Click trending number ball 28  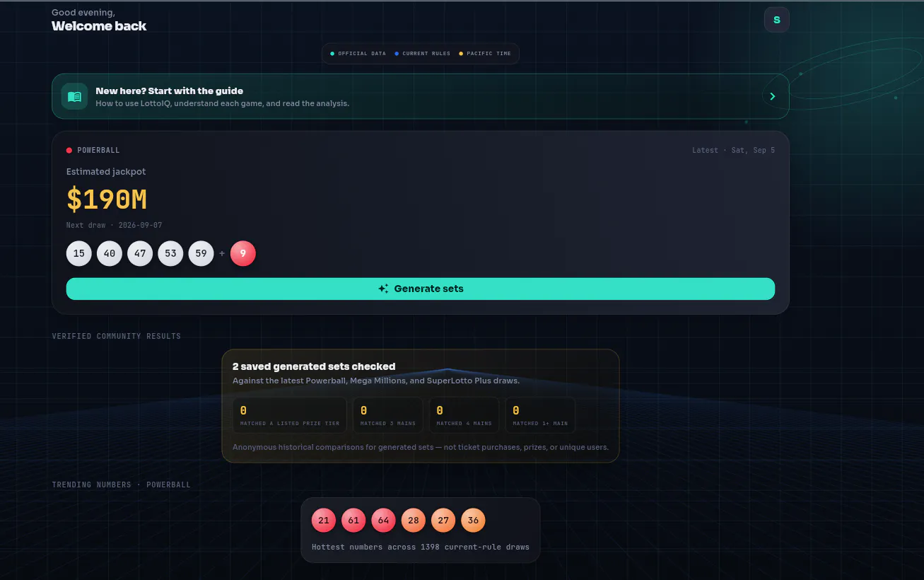414,521
